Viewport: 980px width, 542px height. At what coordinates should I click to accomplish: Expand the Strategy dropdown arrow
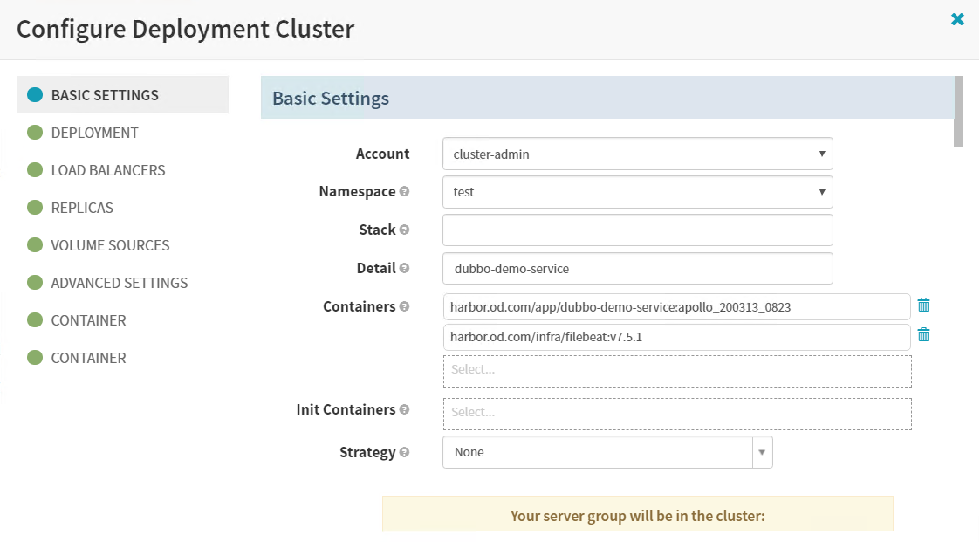pyautogui.click(x=762, y=452)
